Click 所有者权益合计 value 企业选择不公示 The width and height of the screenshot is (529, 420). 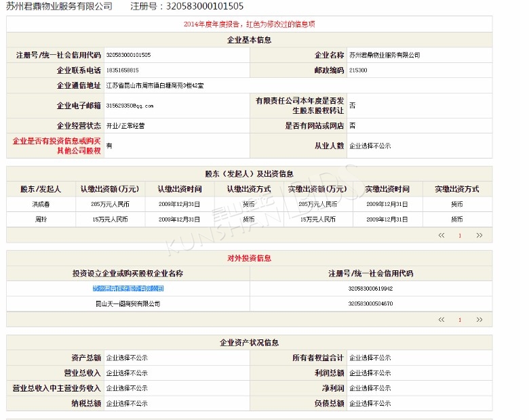(370, 358)
